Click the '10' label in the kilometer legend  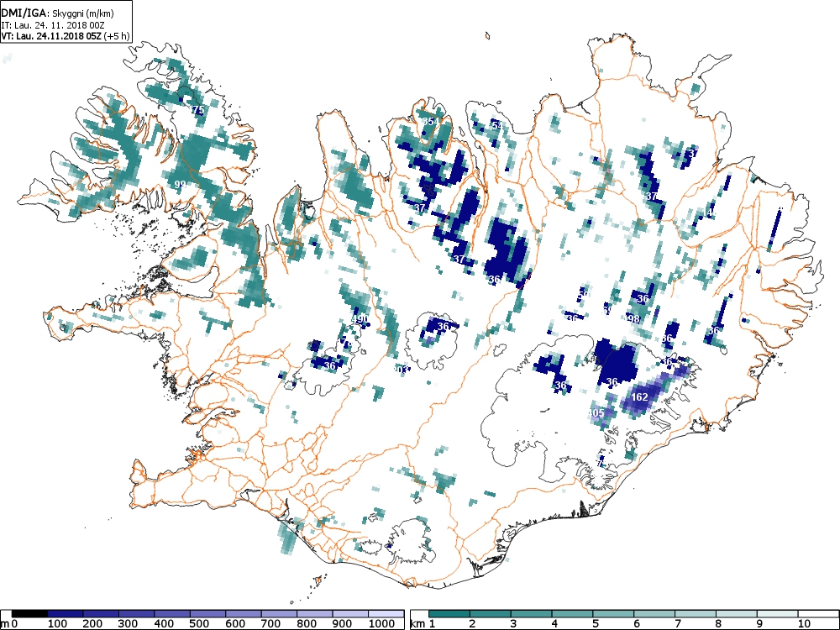click(x=804, y=623)
